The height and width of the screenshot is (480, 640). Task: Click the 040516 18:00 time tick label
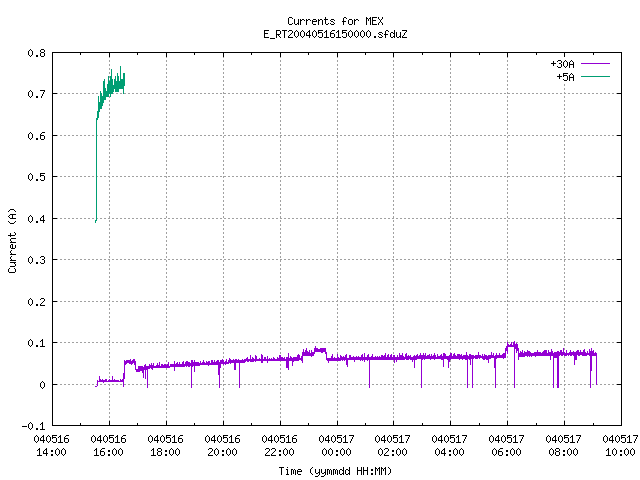(165, 446)
